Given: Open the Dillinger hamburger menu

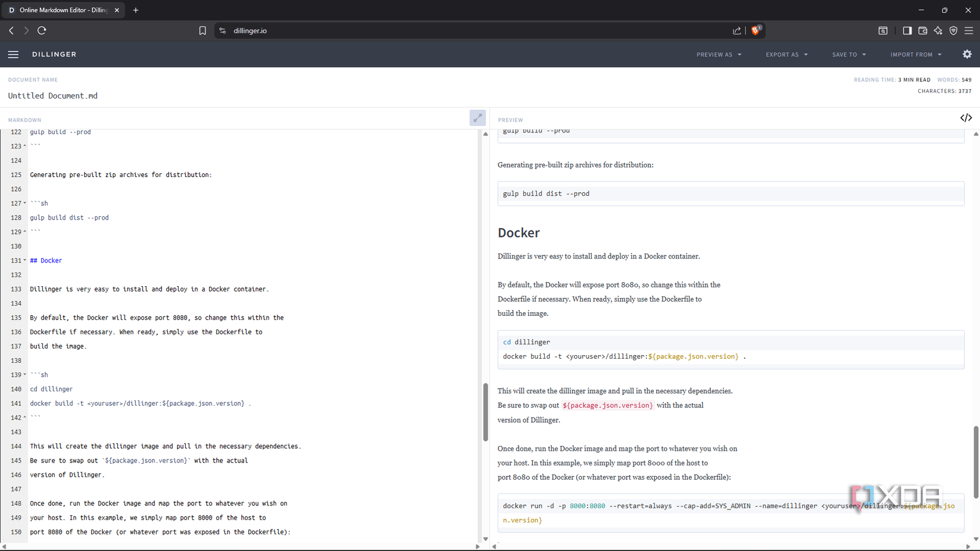Looking at the screenshot, I should 13,54.
